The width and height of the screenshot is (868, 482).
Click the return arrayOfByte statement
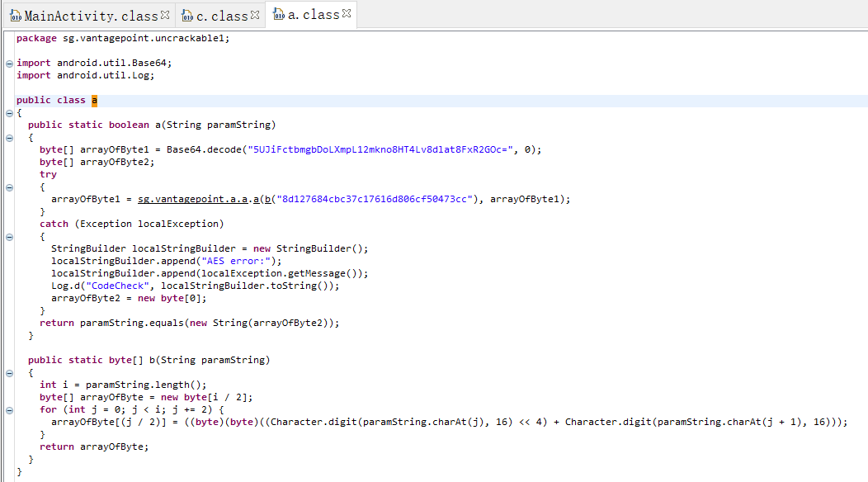[94, 447]
